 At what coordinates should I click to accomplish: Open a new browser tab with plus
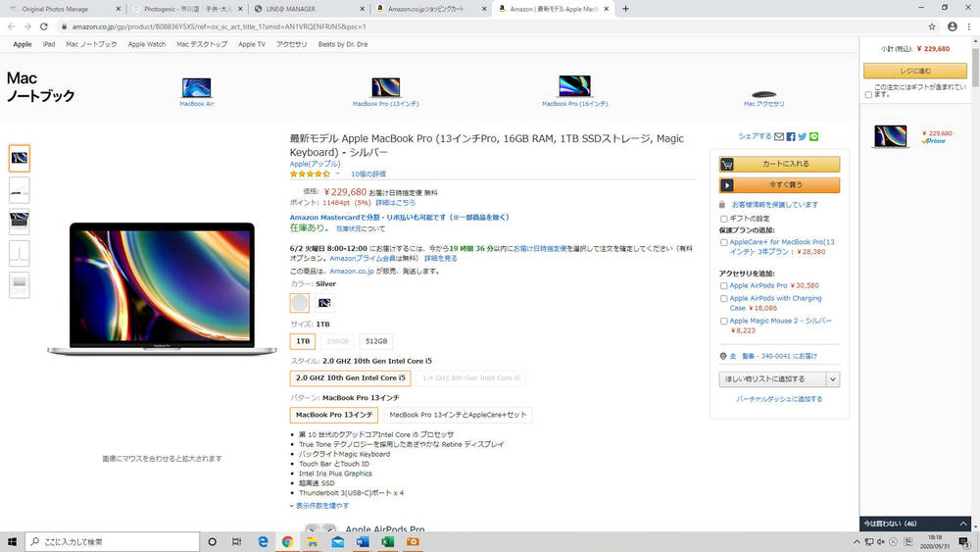(625, 9)
